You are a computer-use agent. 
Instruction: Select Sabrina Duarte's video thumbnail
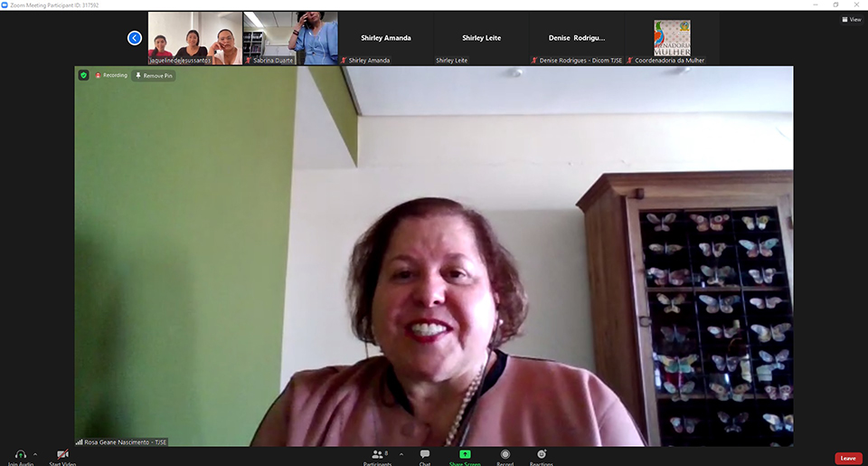290,38
